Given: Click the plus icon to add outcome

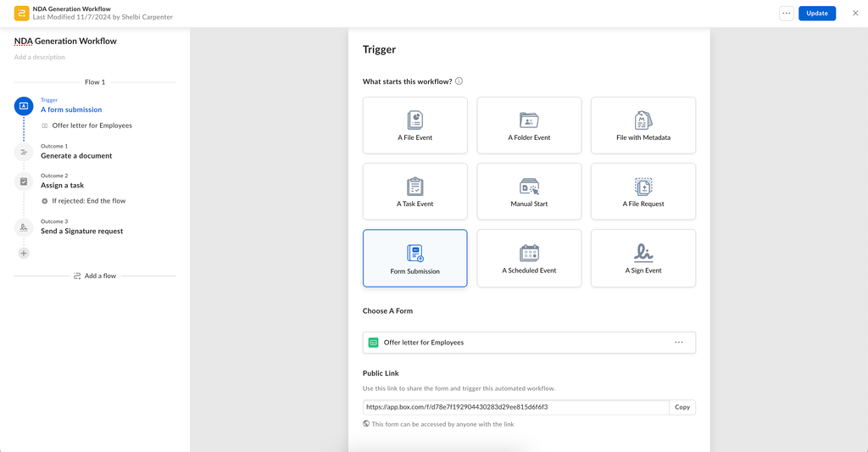Looking at the screenshot, I should tap(24, 254).
